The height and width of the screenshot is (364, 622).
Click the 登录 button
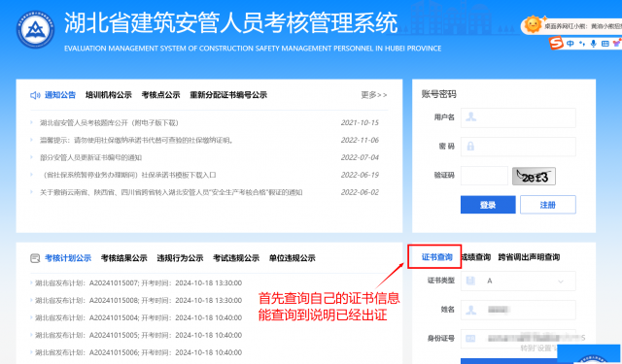pos(488,205)
